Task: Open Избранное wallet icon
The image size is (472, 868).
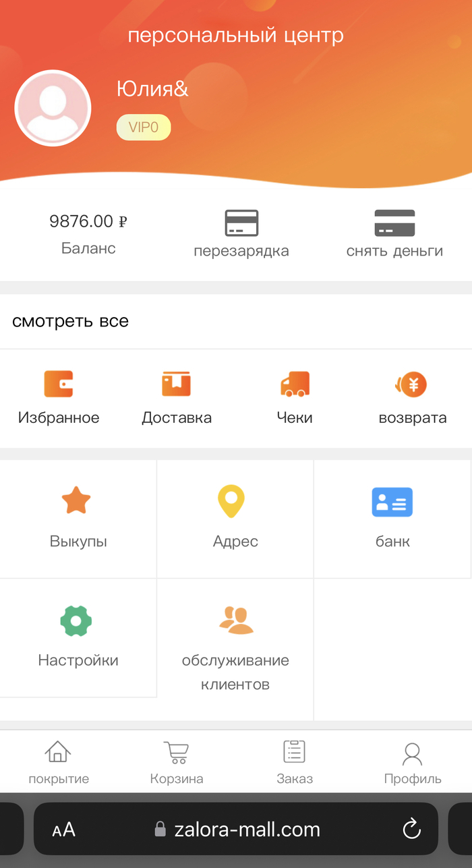Action: [59, 384]
